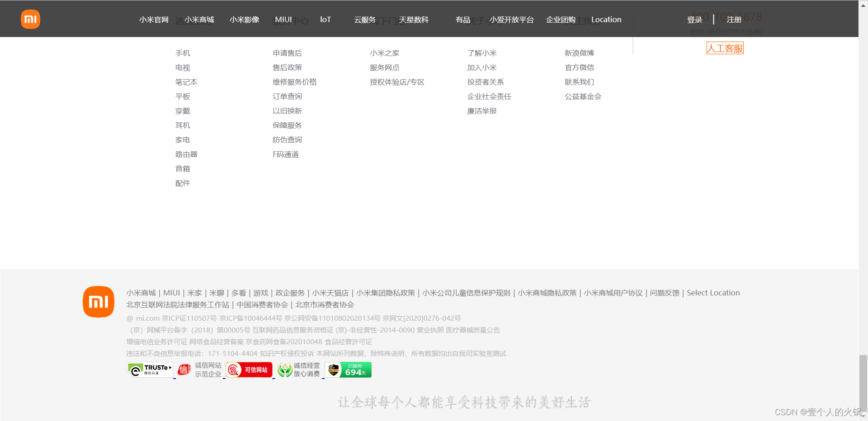Click the page's vertical scrollbar thumb

(x=863, y=384)
